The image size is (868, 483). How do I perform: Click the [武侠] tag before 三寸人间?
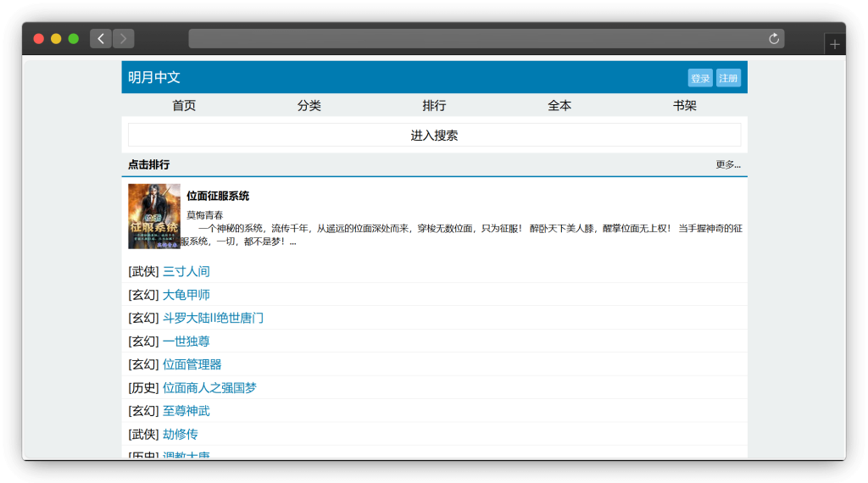pyautogui.click(x=143, y=272)
